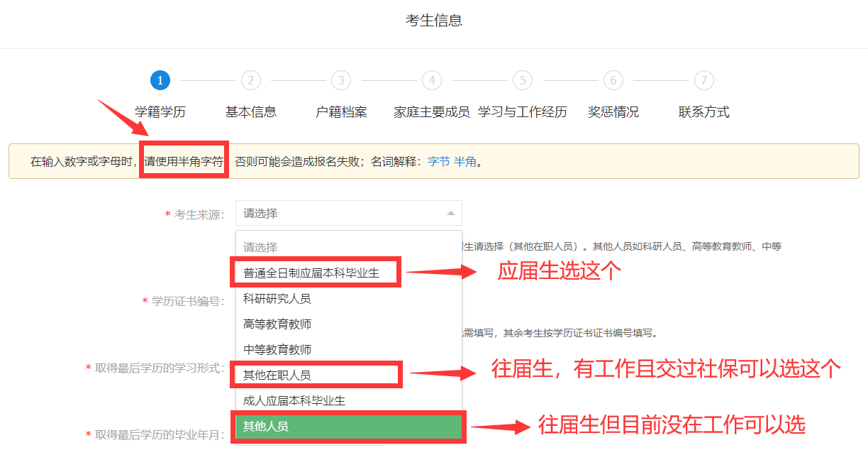Choose 成人应届本科毕业生 option
868x455 pixels.
[294, 401]
